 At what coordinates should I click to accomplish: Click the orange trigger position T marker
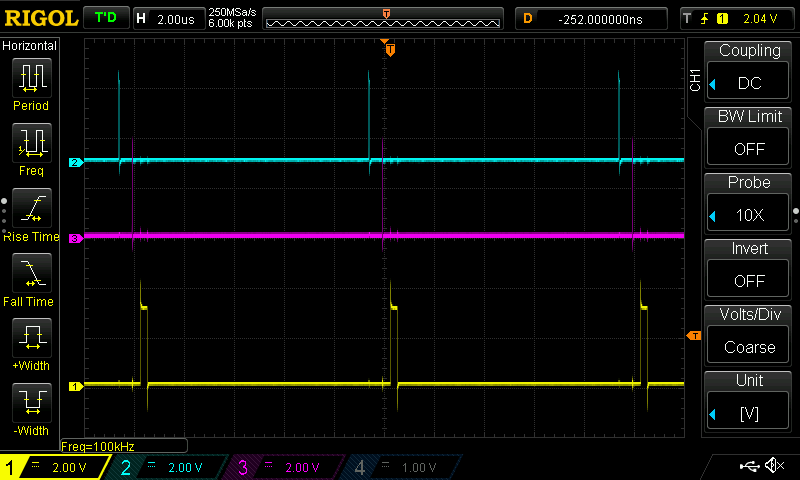390,49
